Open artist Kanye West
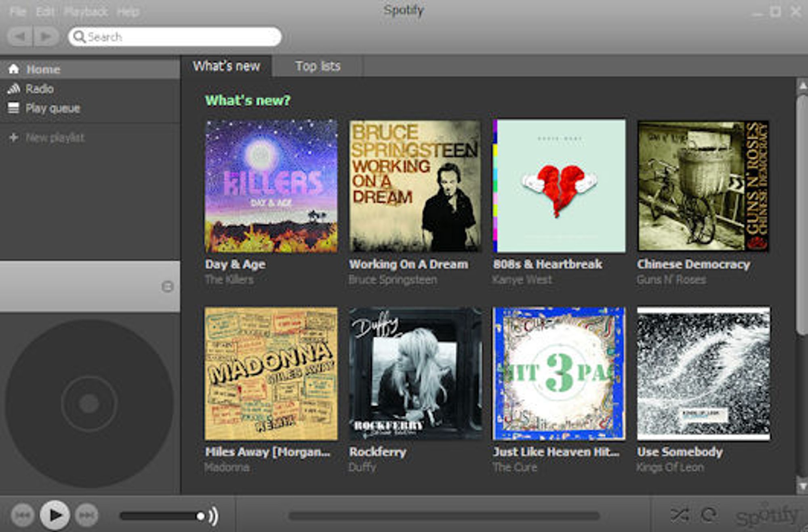The width and height of the screenshot is (808, 532). [x=522, y=280]
